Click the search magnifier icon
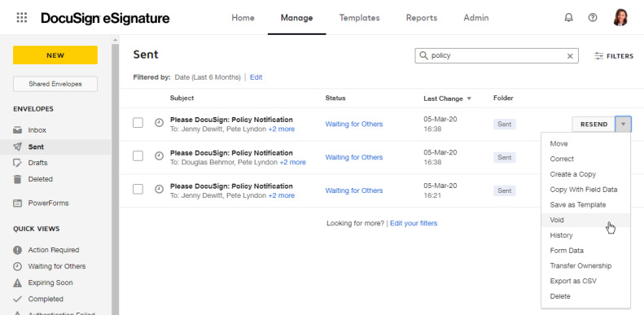The height and width of the screenshot is (315, 644). [423, 55]
